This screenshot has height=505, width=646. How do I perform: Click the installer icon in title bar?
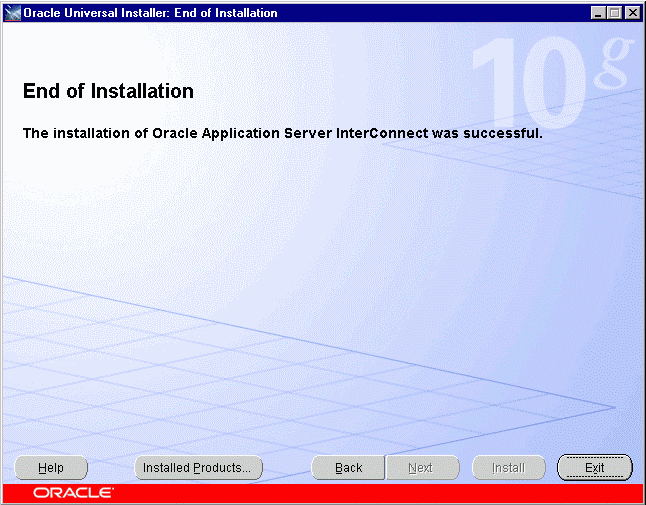[12, 13]
